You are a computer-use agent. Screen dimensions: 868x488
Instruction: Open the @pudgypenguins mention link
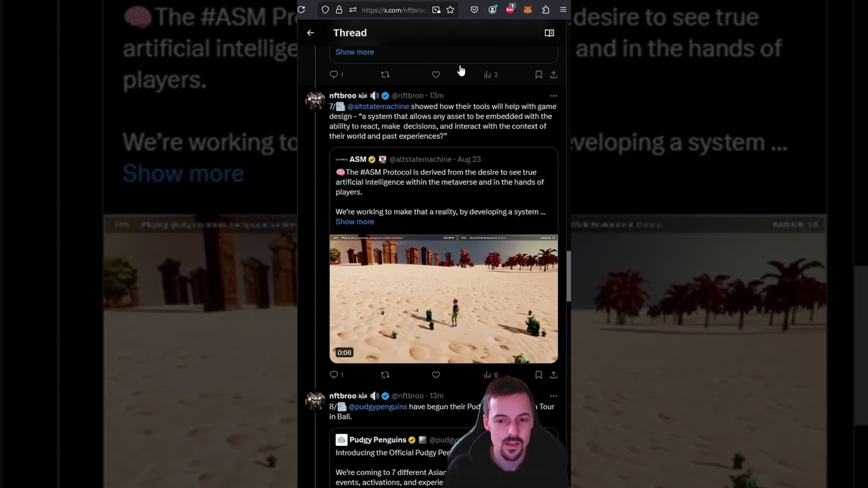point(378,407)
